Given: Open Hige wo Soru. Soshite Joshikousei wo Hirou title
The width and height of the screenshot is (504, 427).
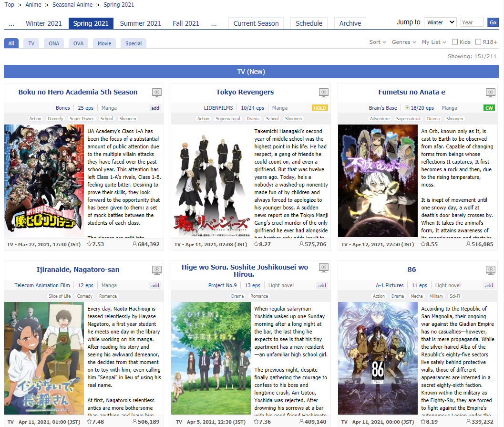Looking at the screenshot, I should pos(245,271).
